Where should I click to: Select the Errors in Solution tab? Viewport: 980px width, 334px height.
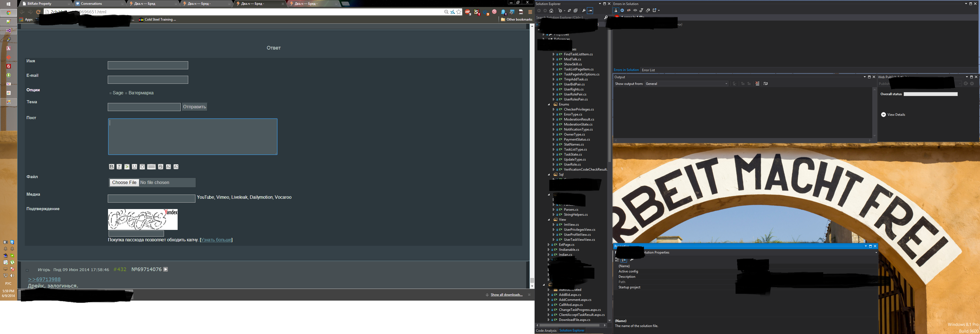626,70
